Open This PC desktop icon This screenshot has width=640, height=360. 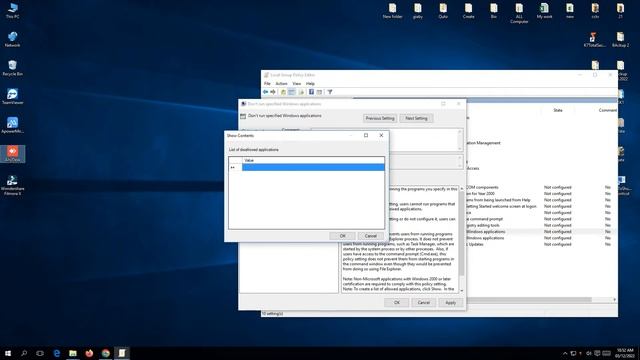pos(12,11)
